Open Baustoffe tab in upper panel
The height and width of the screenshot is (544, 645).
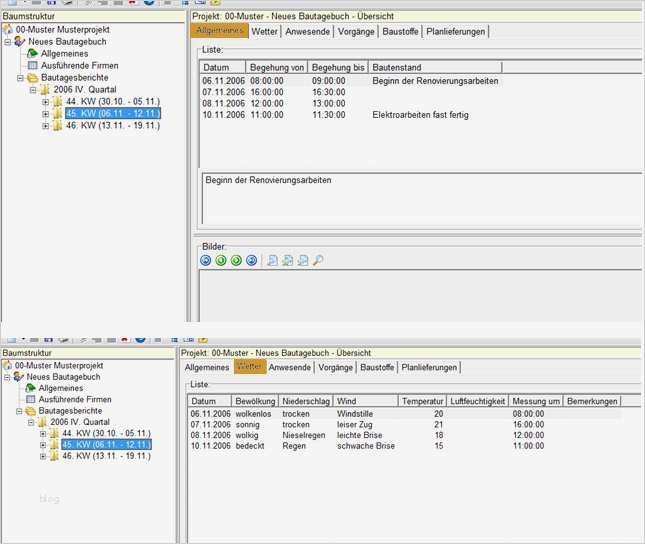pos(400,31)
